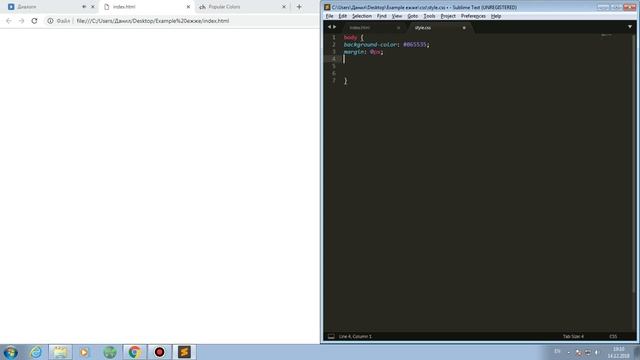Click the Line 4, Column 1 status text

[355, 336]
